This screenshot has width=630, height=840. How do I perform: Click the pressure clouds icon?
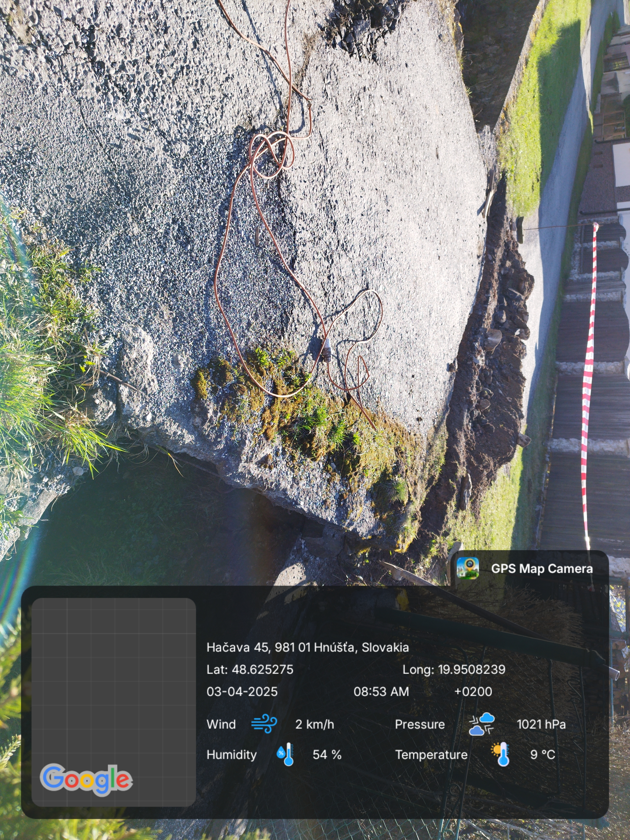482,724
